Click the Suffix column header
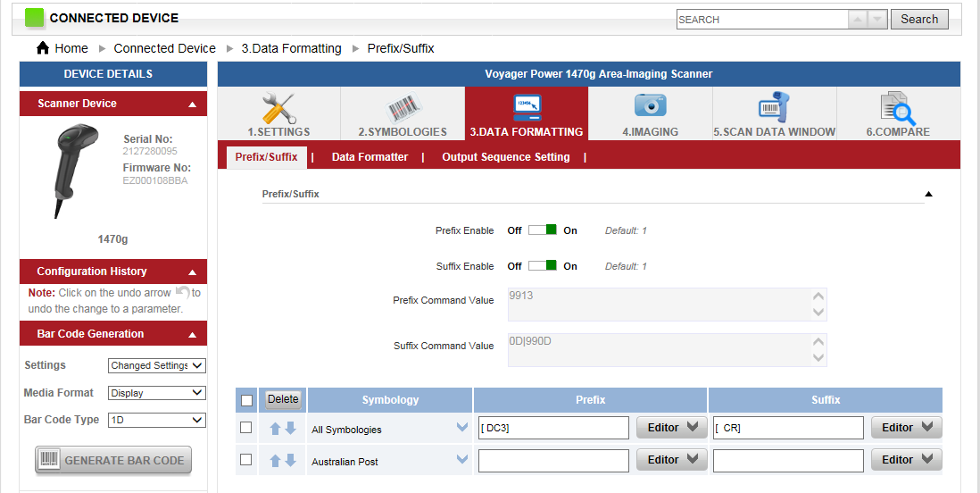 point(826,400)
